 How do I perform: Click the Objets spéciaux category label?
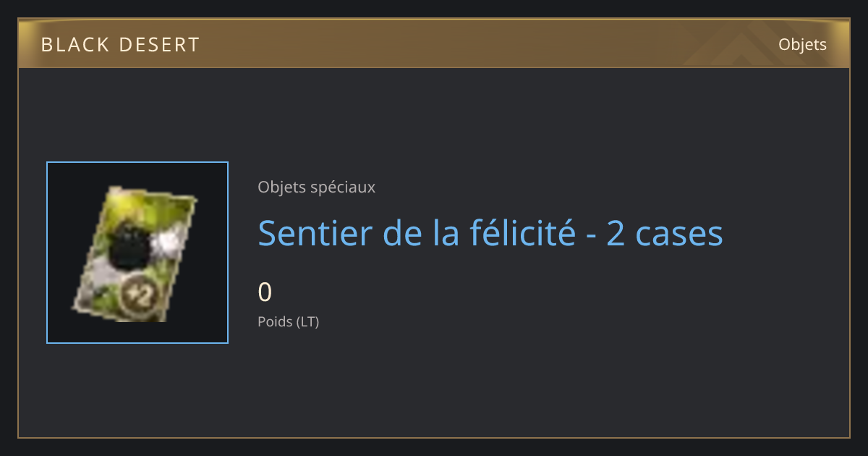[x=316, y=187]
